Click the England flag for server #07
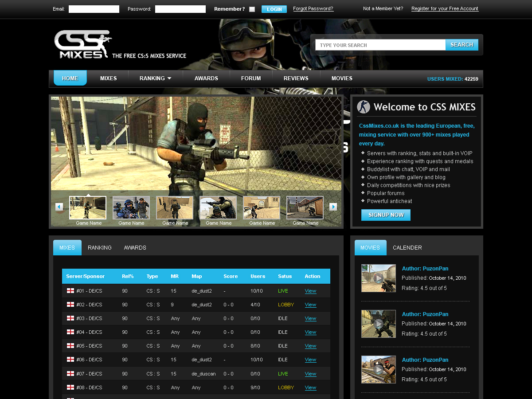 [x=70, y=374]
